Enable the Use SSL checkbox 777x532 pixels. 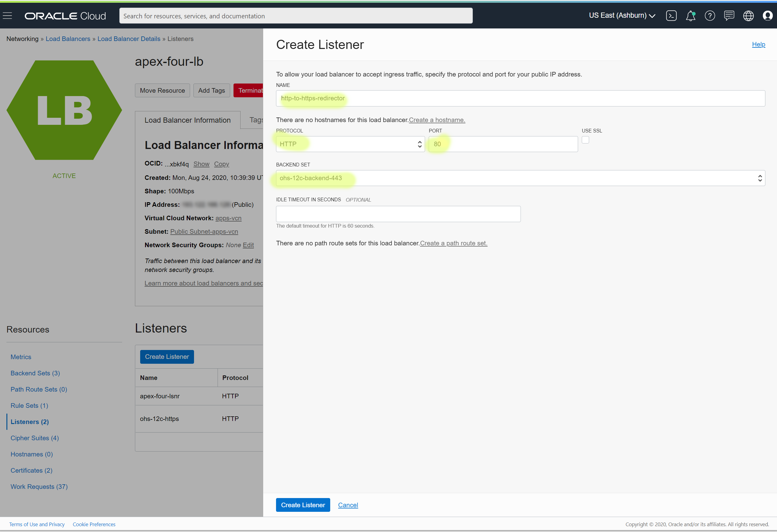[585, 140]
